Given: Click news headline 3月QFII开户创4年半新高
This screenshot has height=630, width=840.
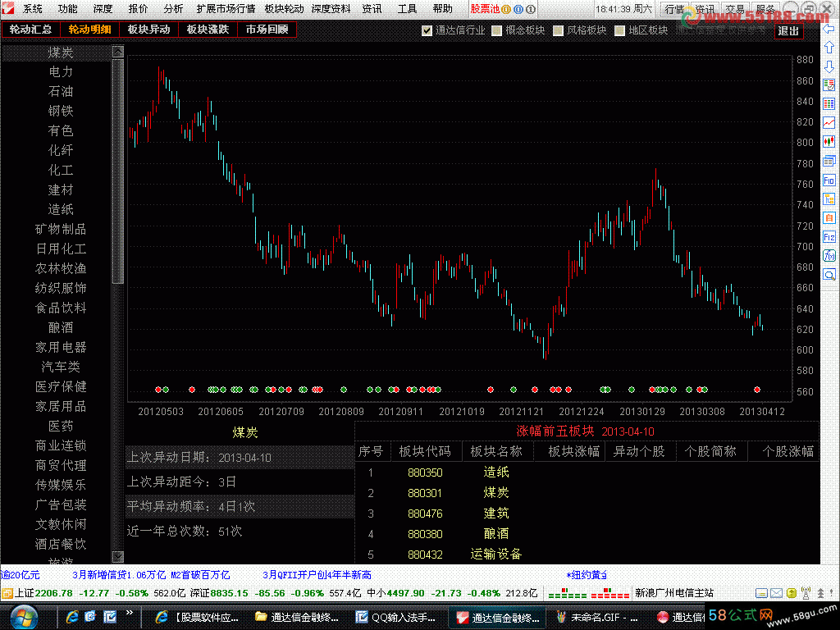Looking at the screenshot, I should [317, 575].
